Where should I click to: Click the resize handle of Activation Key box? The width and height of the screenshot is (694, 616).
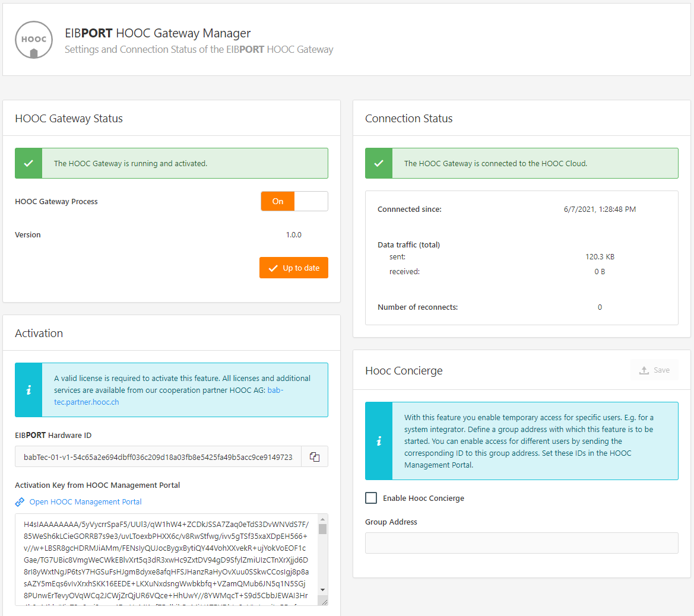(324, 601)
